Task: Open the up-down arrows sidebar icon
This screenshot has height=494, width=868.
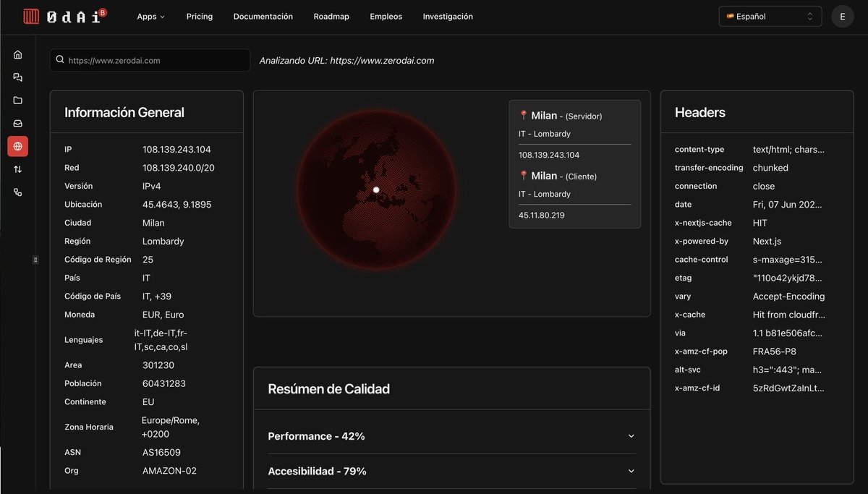Action: click(18, 169)
